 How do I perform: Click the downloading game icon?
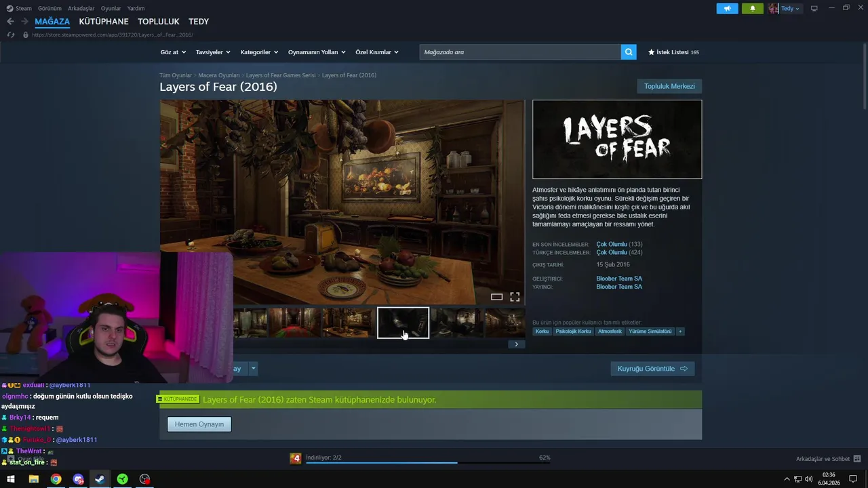pos(295,459)
